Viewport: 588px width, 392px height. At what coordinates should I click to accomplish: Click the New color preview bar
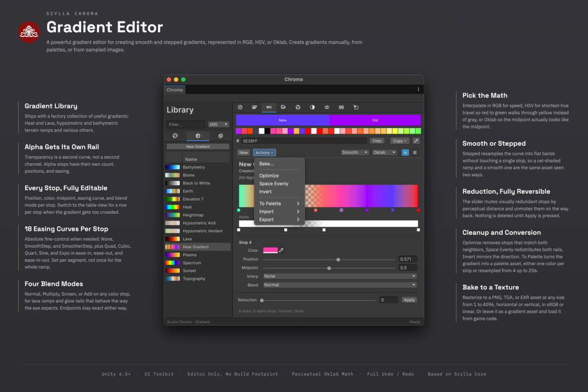283,120
